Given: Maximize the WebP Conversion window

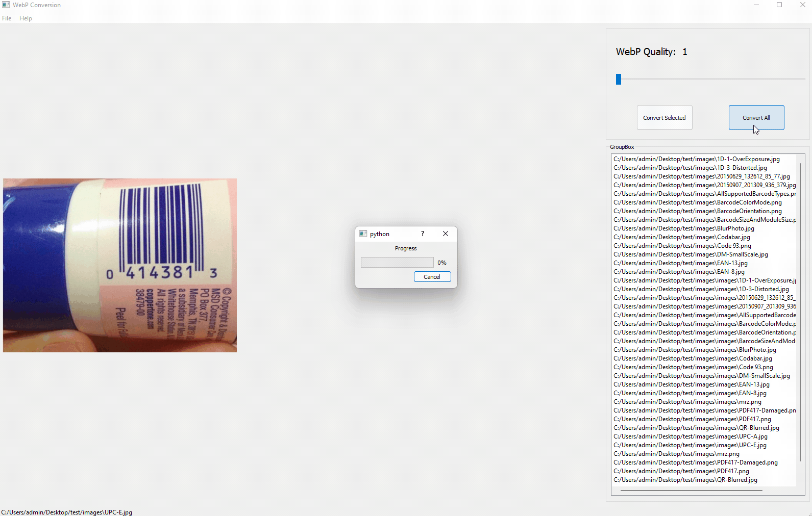Looking at the screenshot, I should (779, 5).
